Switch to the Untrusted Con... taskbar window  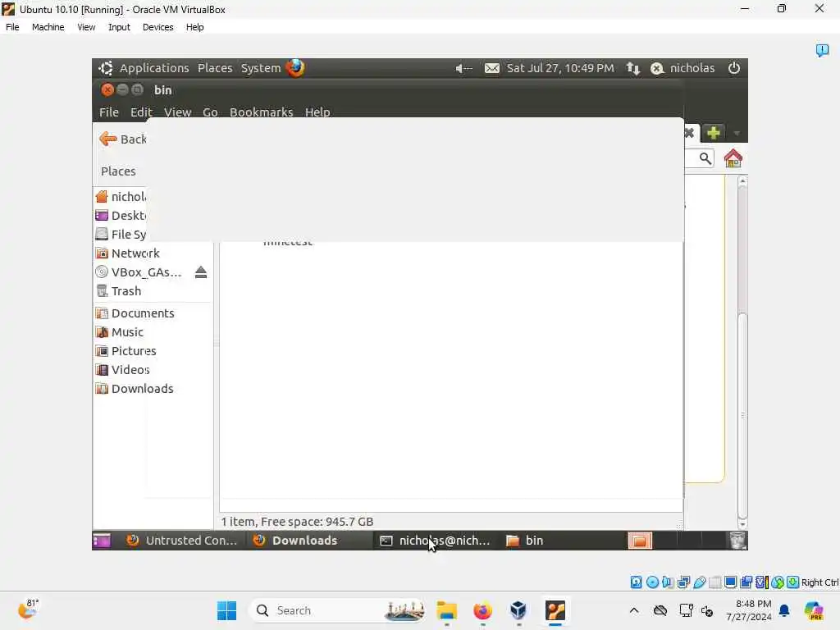coord(182,541)
